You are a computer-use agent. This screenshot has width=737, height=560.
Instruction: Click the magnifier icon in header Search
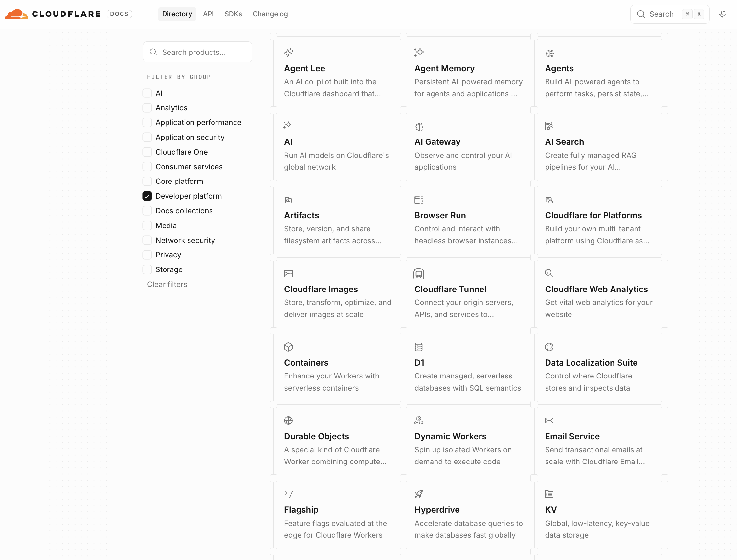641,14
